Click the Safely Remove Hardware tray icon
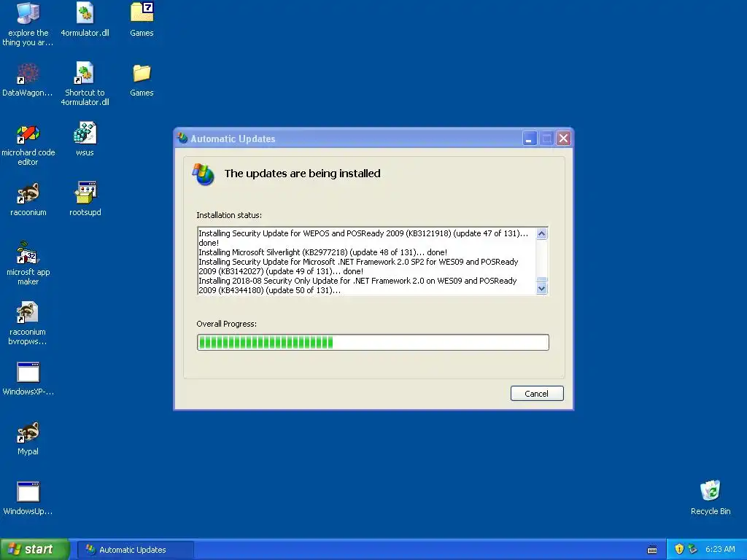Screen dimensions: 747x560 click(693, 550)
